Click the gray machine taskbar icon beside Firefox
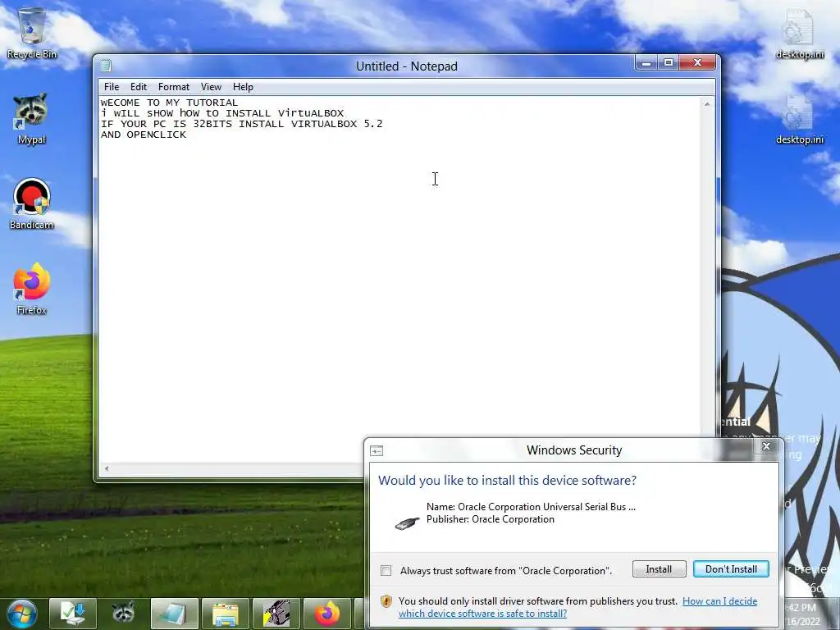The image size is (840, 630). tap(276, 614)
